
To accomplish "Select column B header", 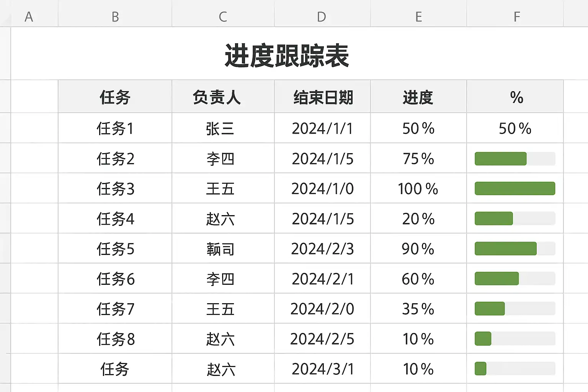I will tap(115, 17).
